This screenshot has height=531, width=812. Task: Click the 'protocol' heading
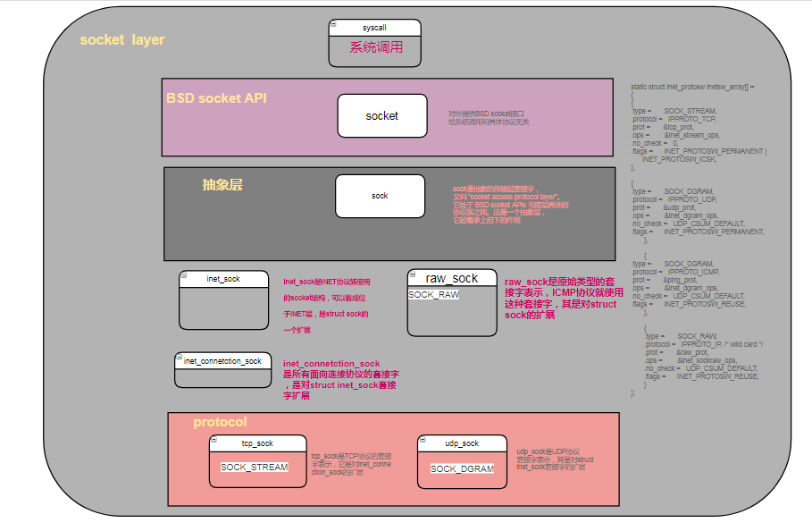tap(220, 422)
